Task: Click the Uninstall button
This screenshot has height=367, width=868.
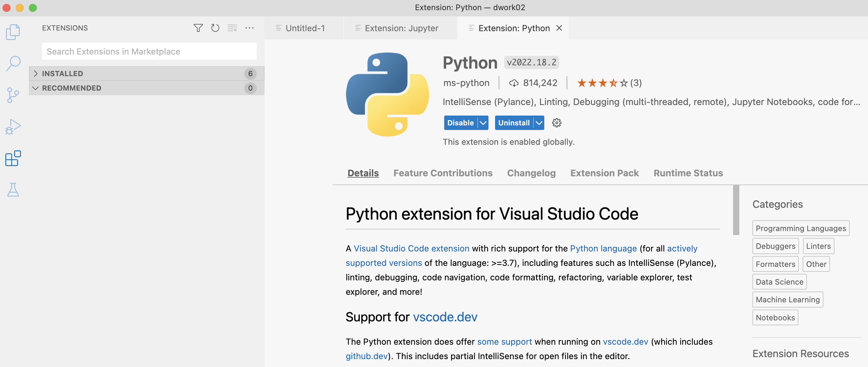Action: (x=514, y=123)
